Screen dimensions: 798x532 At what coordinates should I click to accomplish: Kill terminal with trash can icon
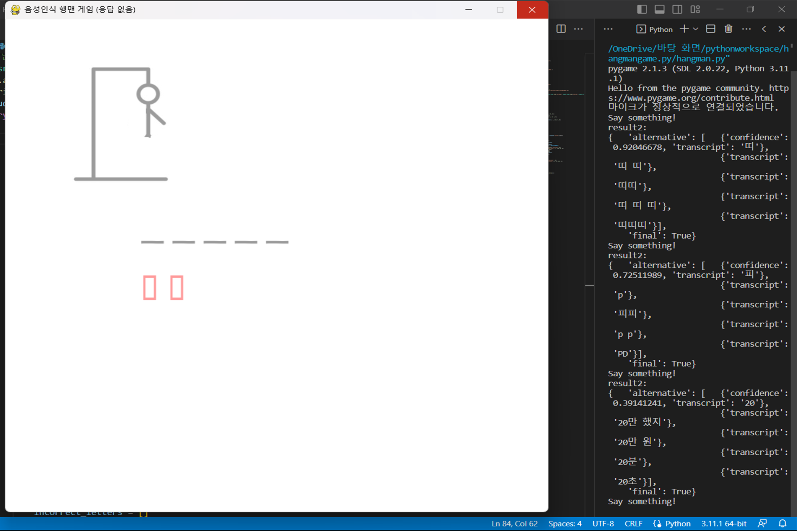728,29
